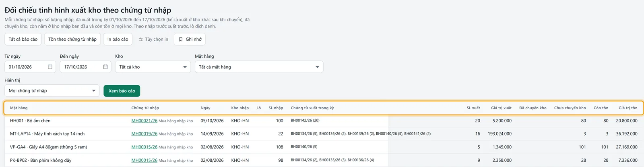Click the Đến ngày date input 17/10/2026
The height and width of the screenshot is (167, 644).
tap(86, 67)
